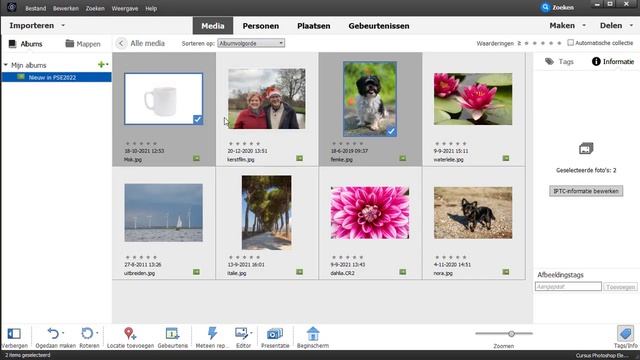Open the Informatie panel tab
The width and height of the screenshot is (640, 360).
click(x=613, y=62)
